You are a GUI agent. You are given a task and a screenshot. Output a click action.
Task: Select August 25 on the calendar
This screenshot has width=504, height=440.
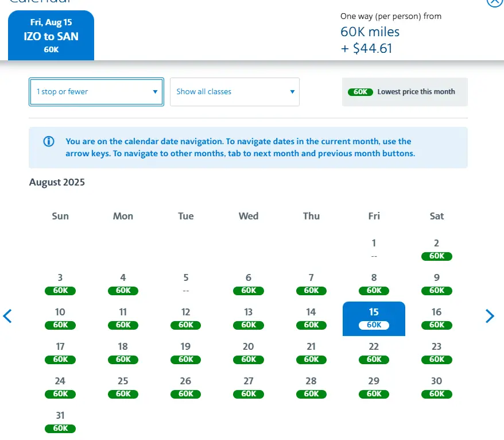coord(123,387)
